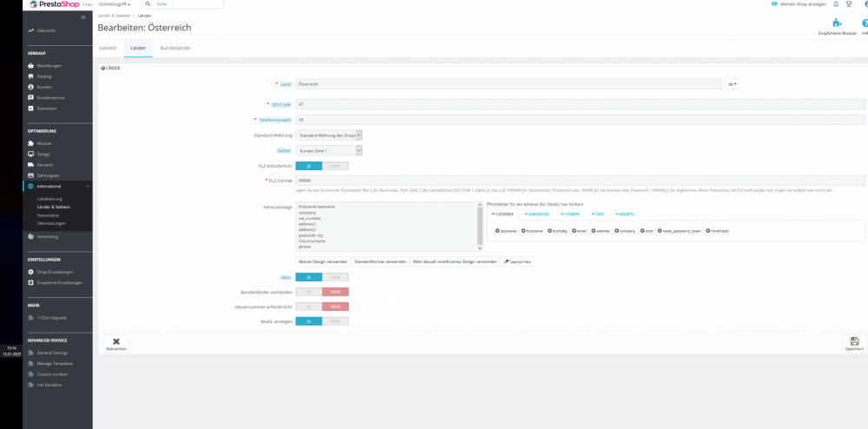Expand the ADDRESS required fields group

624,214
